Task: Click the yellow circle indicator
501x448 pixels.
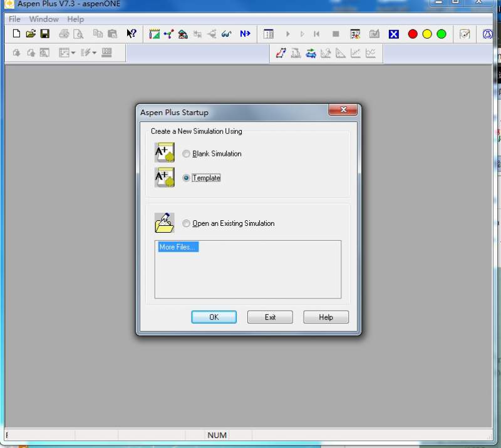Action: [427, 34]
